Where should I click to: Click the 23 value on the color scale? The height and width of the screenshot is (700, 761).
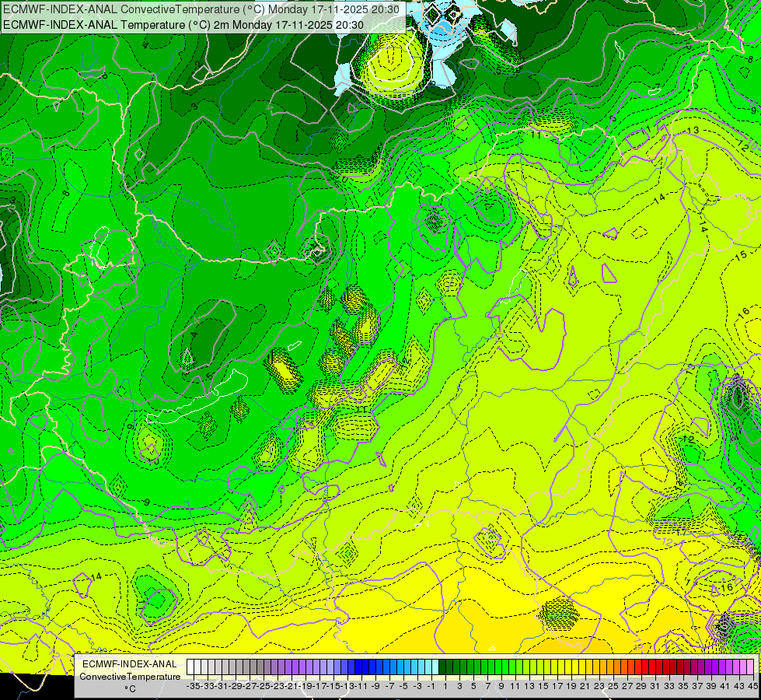coord(600,687)
